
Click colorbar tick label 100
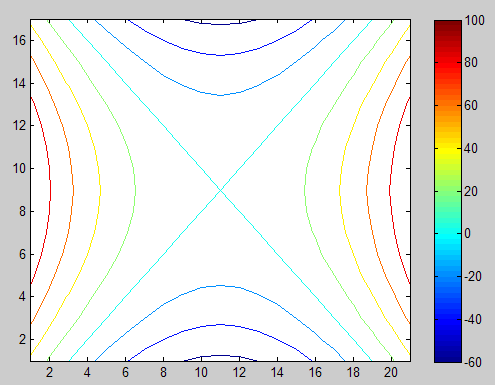point(474,20)
